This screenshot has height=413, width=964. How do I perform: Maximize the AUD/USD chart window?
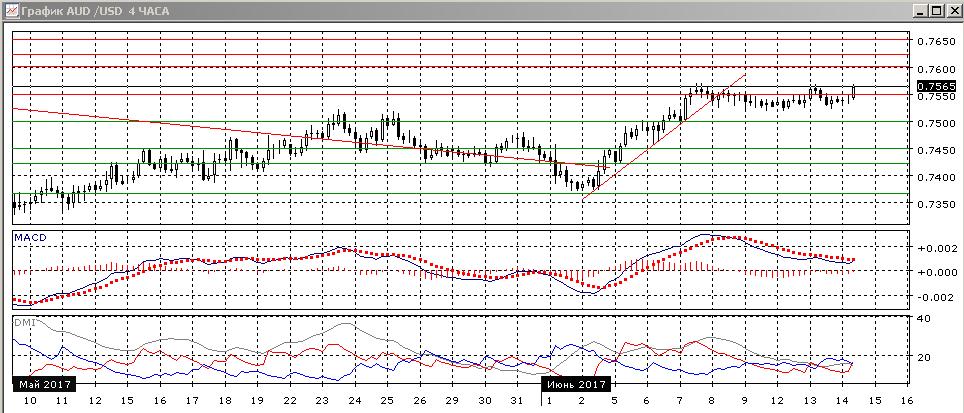937,10
